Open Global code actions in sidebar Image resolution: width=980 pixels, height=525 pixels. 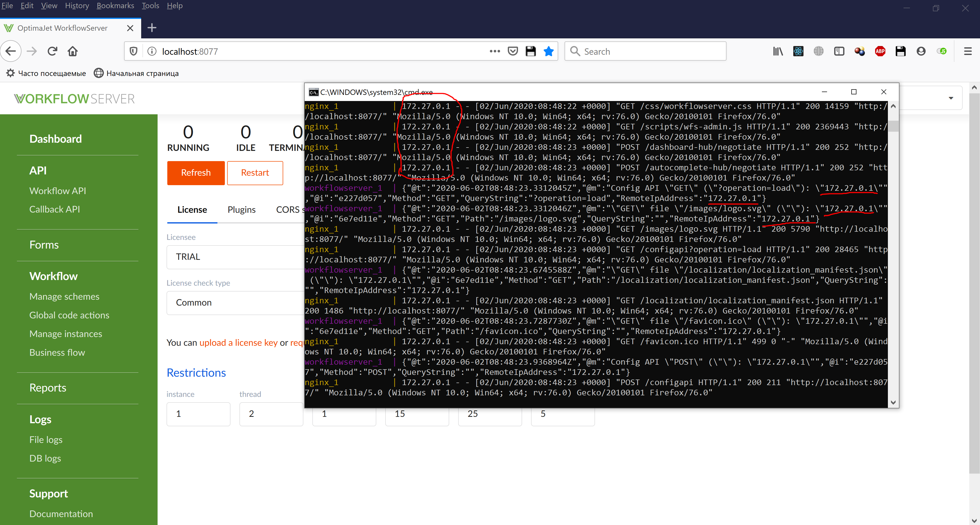tap(69, 315)
